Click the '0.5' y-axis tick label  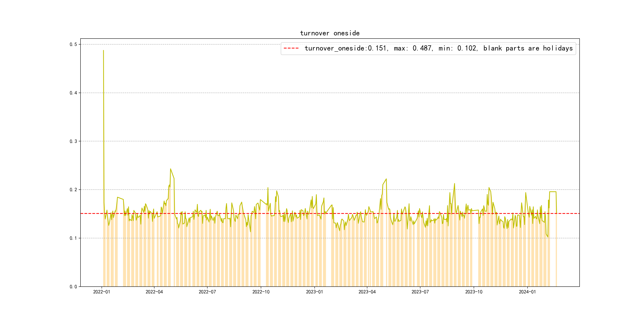point(73,45)
